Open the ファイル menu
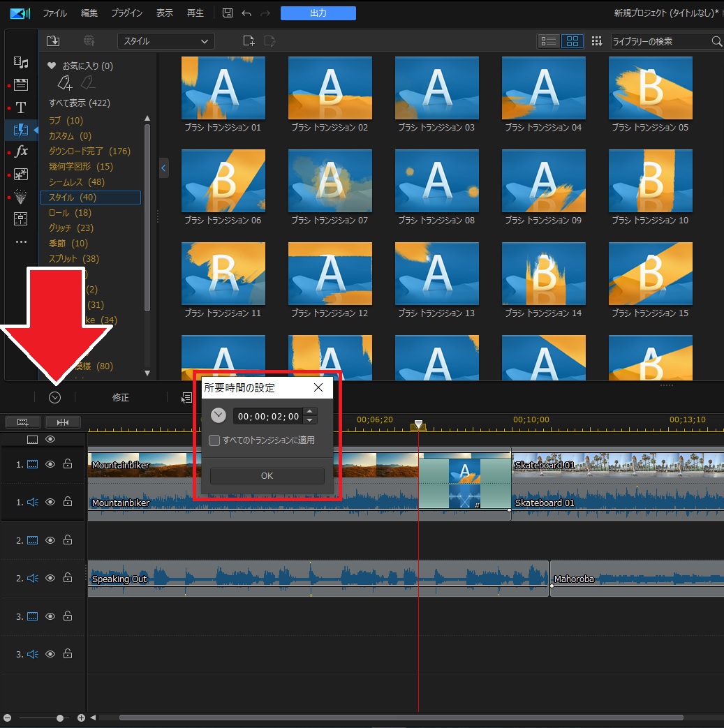The image size is (724, 728). [x=55, y=13]
